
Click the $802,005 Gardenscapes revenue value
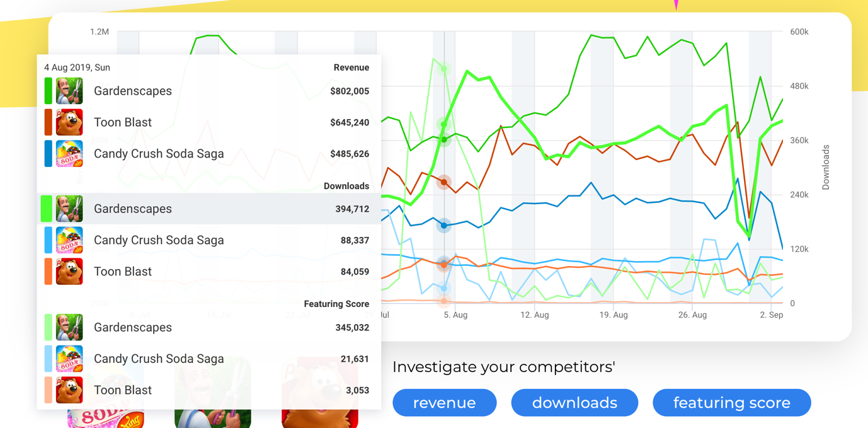pyautogui.click(x=350, y=91)
